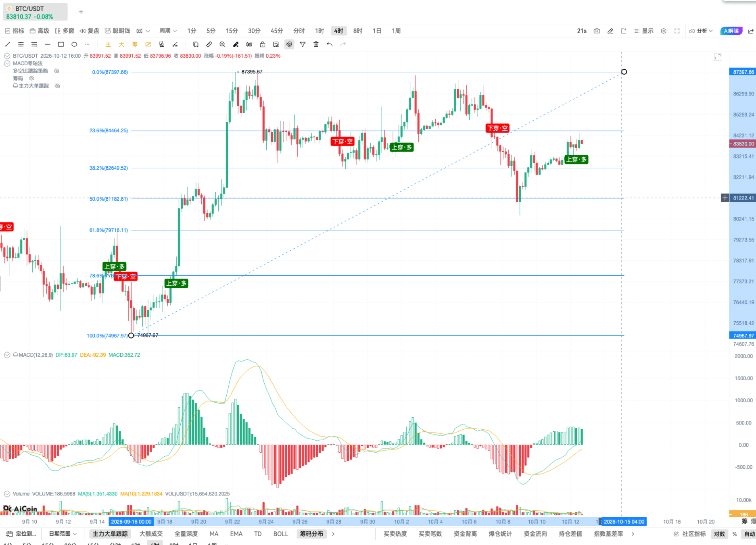Viewport: 756px width, 545px height.
Task: Click the 74967.97 price axis label
Action: [742, 335]
